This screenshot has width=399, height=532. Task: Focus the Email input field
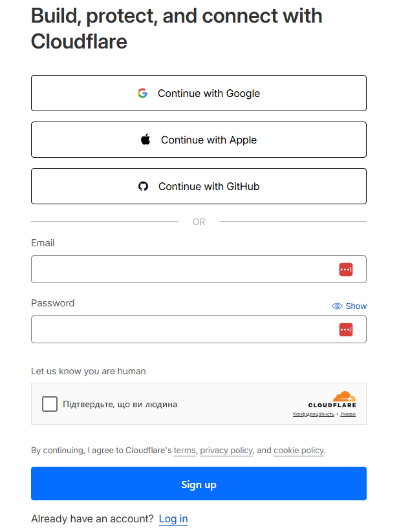181,270
